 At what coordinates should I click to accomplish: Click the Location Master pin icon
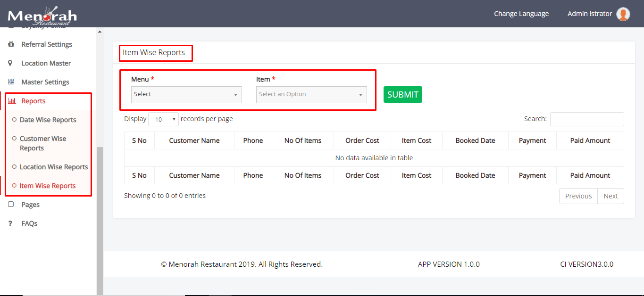pyautogui.click(x=11, y=63)
